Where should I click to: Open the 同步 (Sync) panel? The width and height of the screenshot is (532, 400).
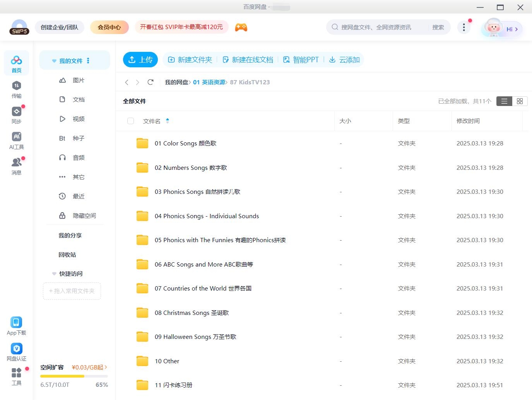tap(16, 115)
